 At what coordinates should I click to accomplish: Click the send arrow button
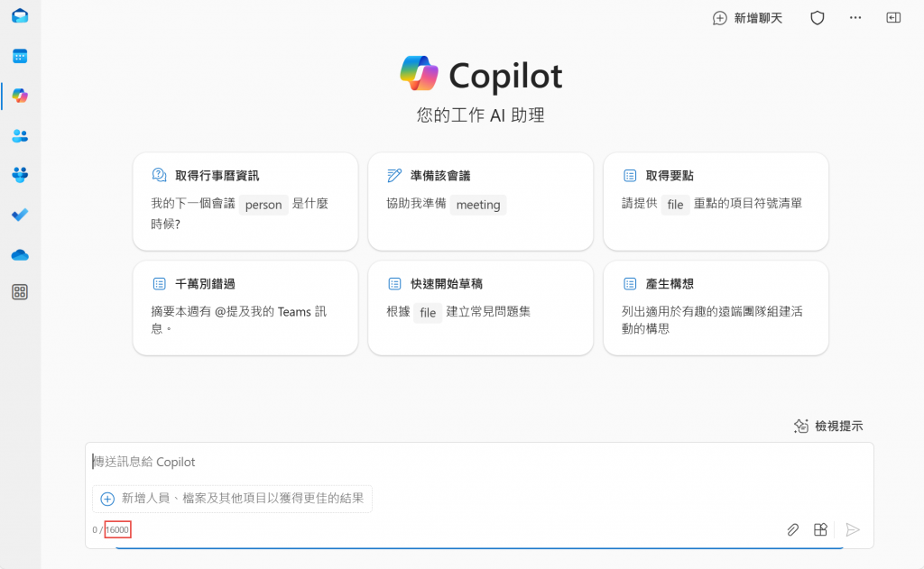click(852, 529)
